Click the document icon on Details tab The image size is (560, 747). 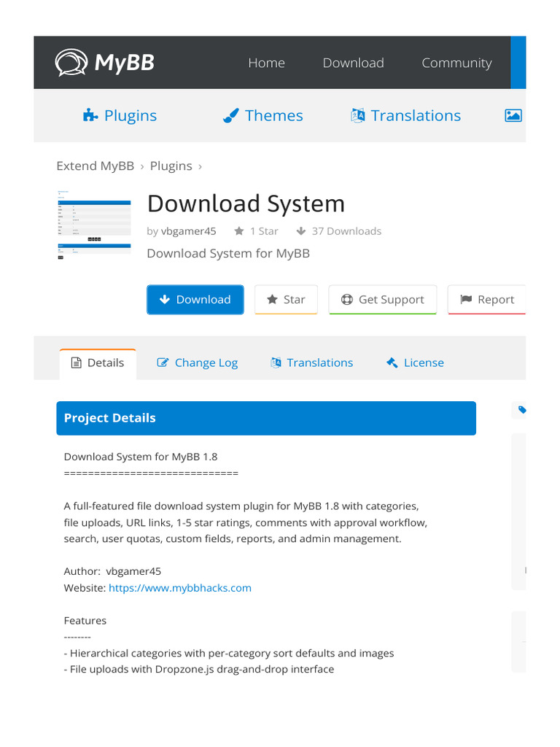pos(76,363)
